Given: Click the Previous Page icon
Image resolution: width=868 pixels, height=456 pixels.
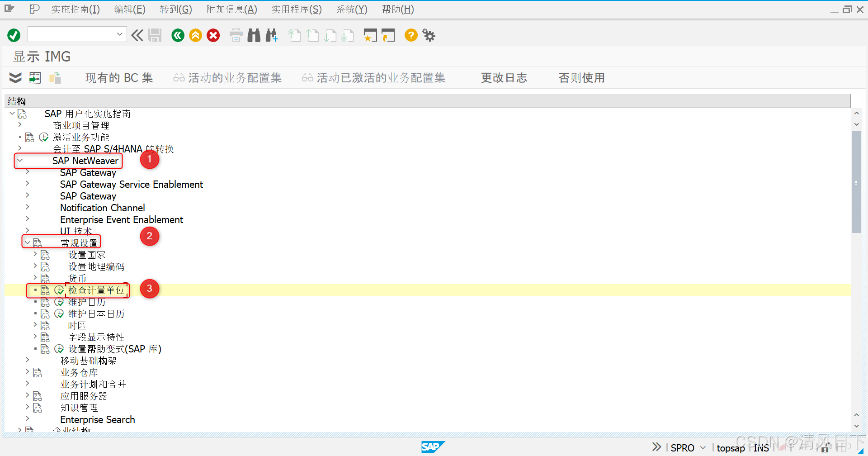Looking at the screenshot, I should pos(312,35).
